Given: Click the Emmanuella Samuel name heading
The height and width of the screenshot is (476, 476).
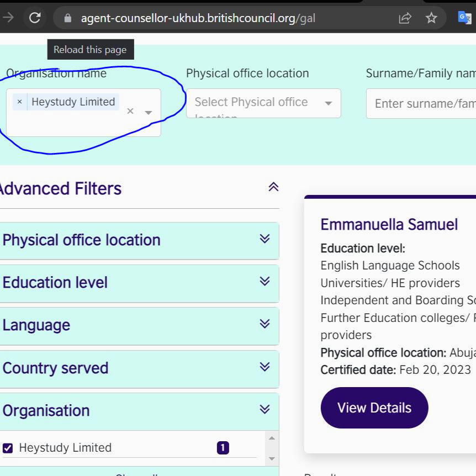Looking at the screenshot, I should 389,225.
